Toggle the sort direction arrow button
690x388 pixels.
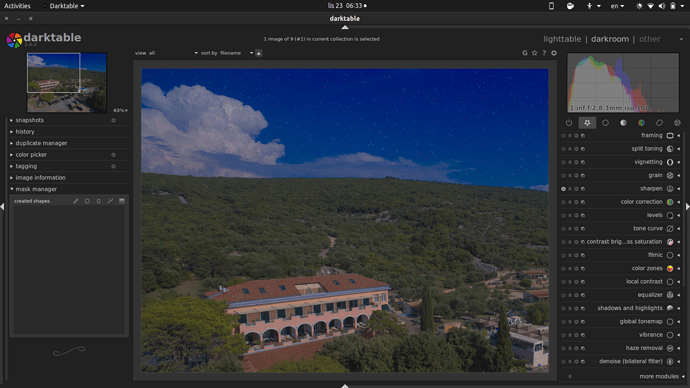pos(259,53)
